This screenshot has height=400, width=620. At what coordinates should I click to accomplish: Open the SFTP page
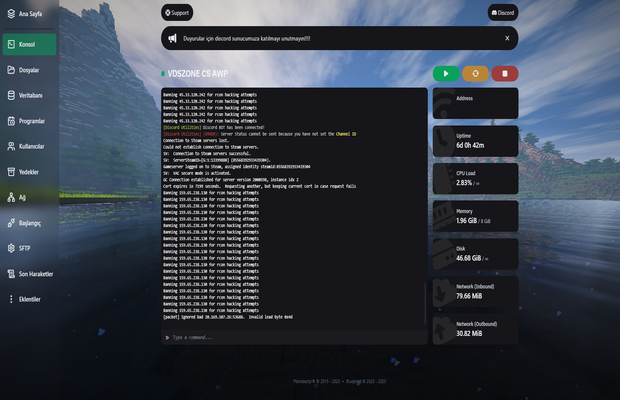point(24,248)
